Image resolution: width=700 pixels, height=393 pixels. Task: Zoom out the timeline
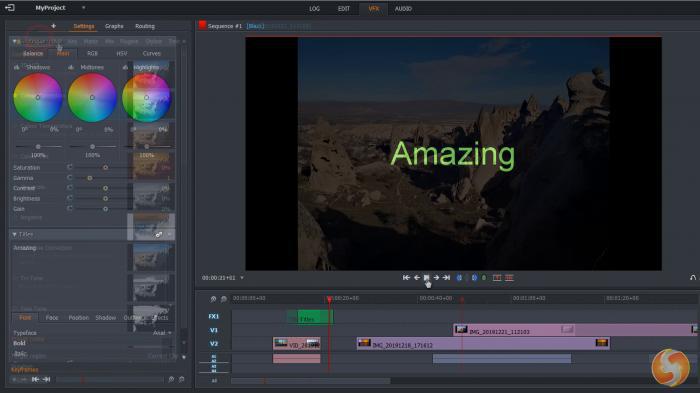click(x=224, y=299)
